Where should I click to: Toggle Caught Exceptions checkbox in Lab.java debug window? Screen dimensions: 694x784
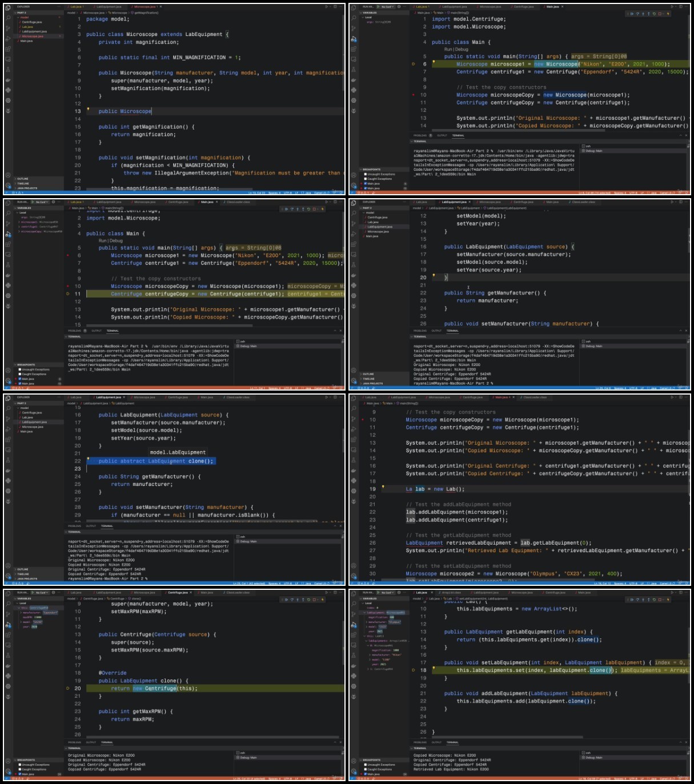pos(365,769)
